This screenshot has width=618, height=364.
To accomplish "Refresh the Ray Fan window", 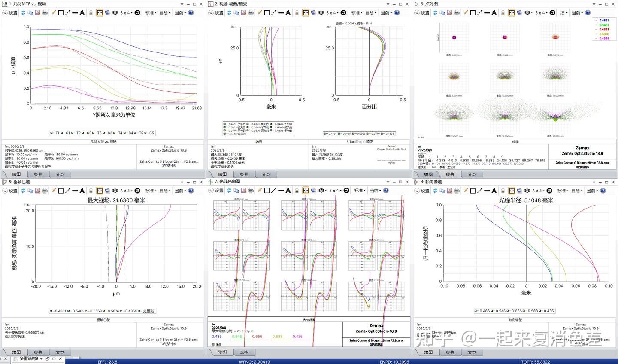I will (x=229, y=191).
